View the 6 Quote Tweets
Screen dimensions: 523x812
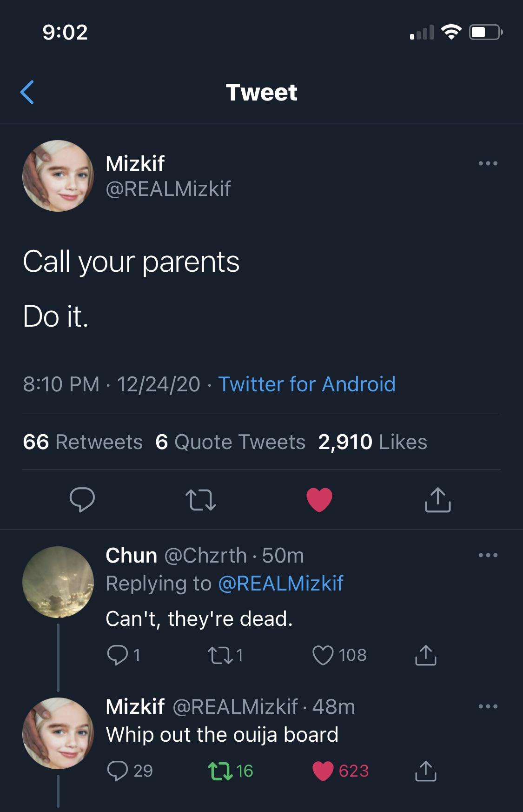[x=231, y=442]
